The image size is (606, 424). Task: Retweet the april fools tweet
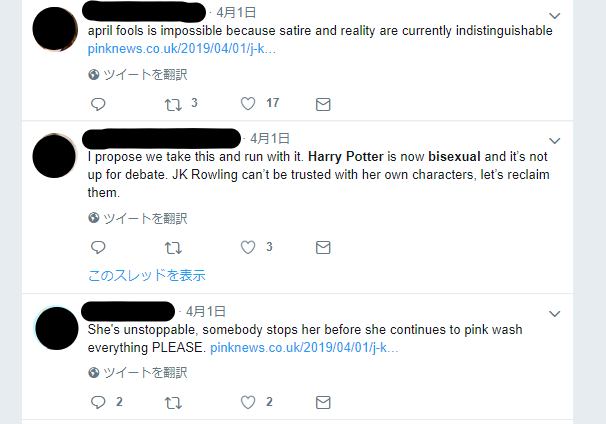[173, 103]
